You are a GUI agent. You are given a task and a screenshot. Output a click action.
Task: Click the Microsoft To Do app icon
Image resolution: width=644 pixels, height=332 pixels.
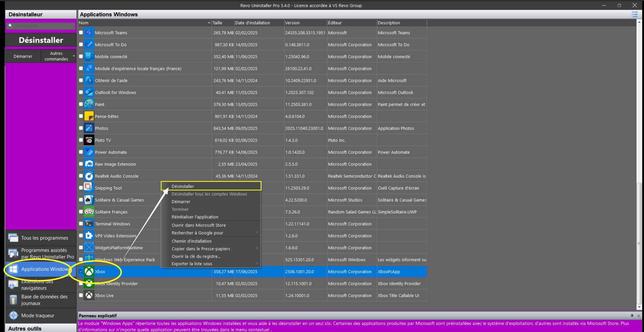tap(89, 45)
